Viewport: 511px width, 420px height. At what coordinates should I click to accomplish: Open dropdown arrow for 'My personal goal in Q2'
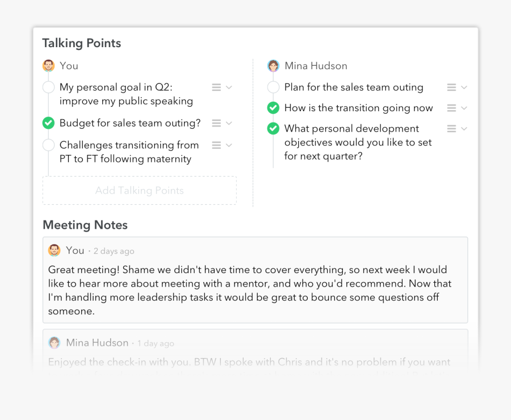[x=229, y=87]
